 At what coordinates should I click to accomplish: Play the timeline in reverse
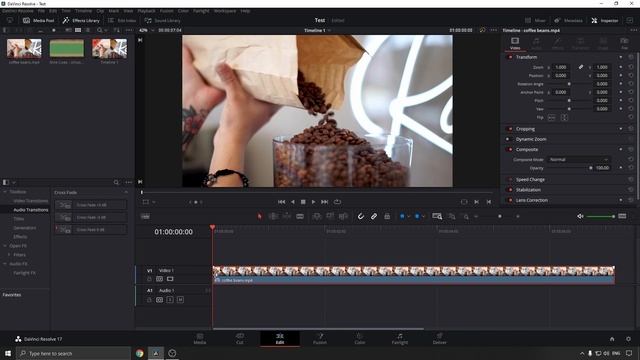coord(293,202)
